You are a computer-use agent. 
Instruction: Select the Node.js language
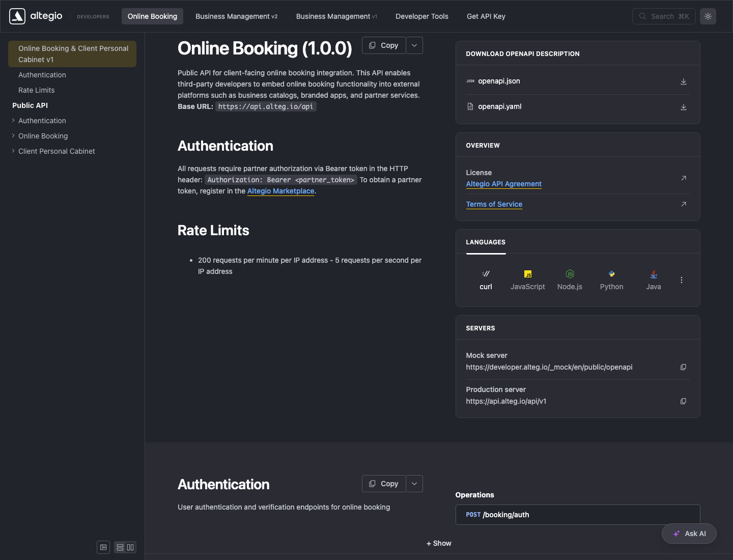pyautogui.click(x=570, y=280)
